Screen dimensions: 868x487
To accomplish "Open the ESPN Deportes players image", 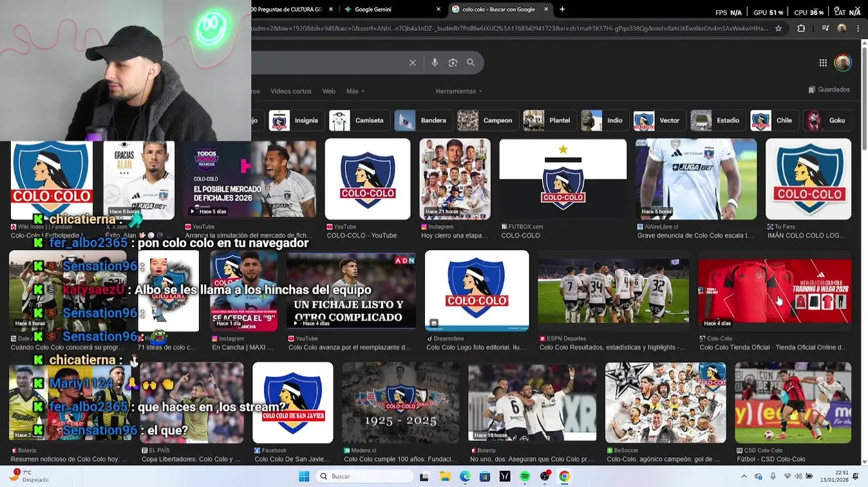I will pyautogui.click(x=613, y=291).
